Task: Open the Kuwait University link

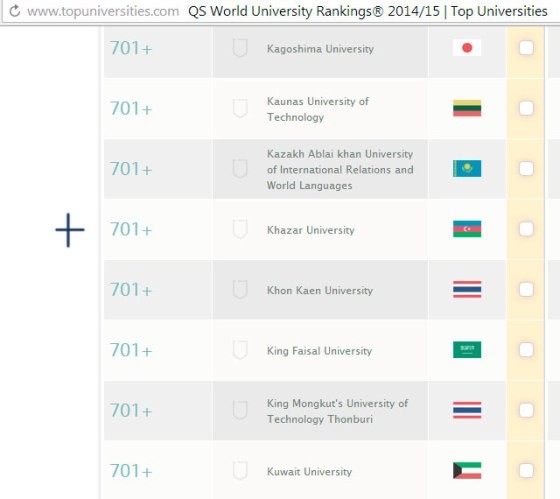Action: (309, 471)
